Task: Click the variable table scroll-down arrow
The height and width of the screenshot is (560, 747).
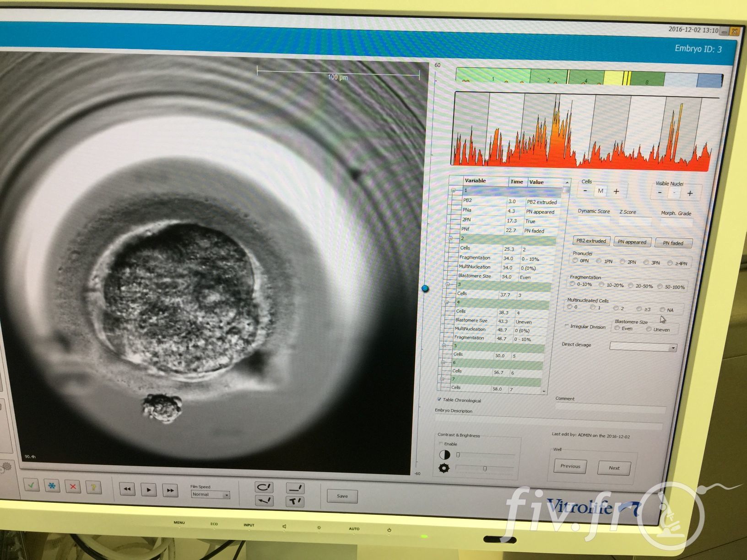Action: pyautogui.click(x=544, y=391)
